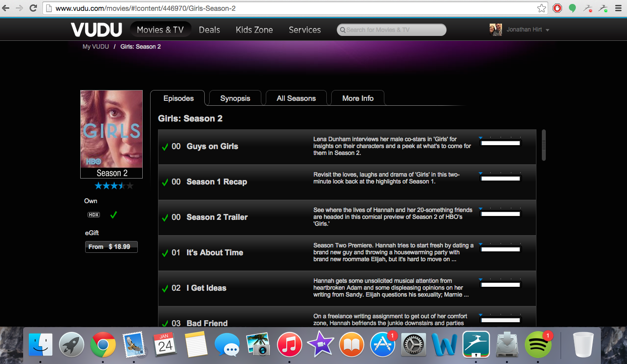
Task: Open the Chrome hamburger menu
Action: click(618, 8)
